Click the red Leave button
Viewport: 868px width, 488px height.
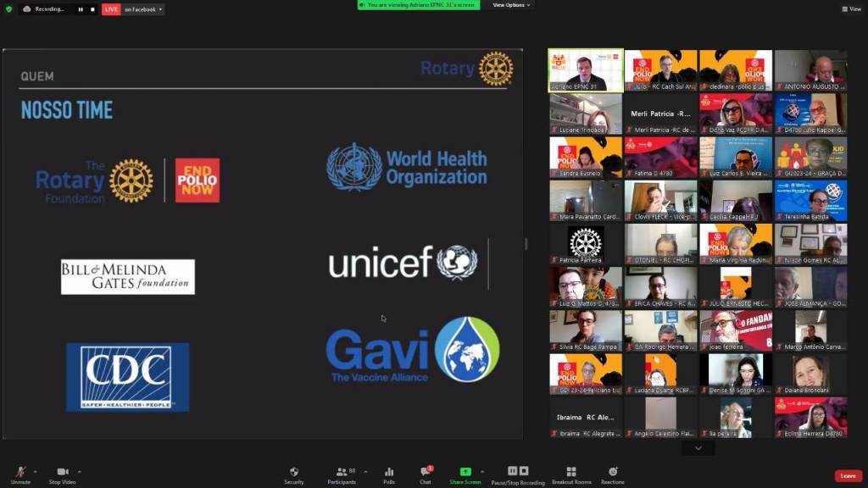tap(848, 476)
